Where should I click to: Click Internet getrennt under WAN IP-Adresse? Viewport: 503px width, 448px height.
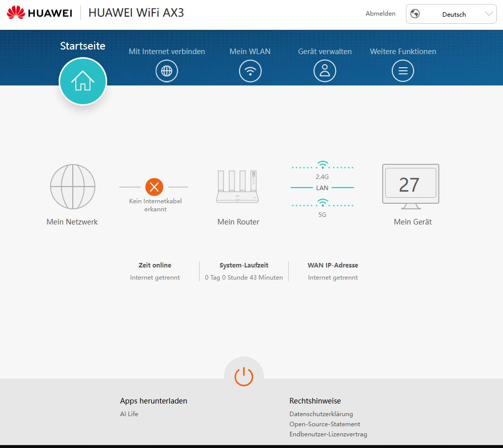[333, 277]
